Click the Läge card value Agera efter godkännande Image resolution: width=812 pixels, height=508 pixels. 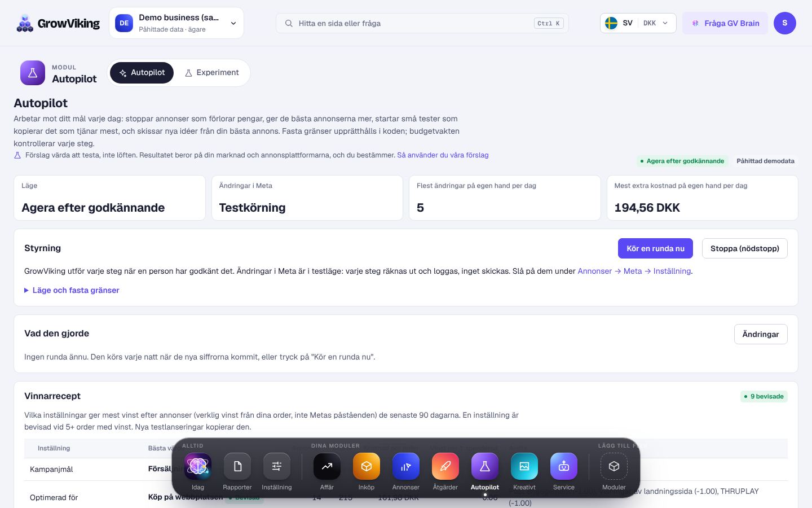(x=93, y=208)
